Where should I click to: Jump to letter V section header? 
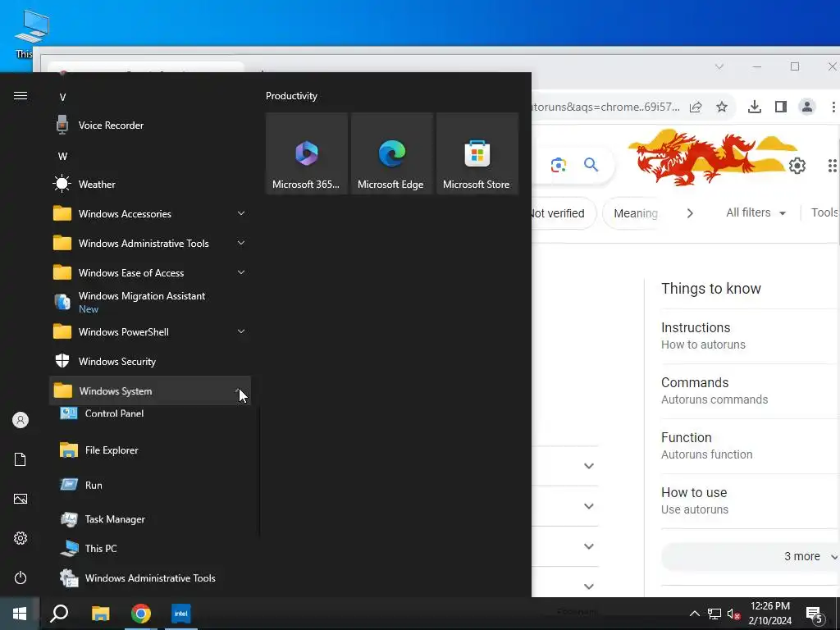(x=62, y=97)
